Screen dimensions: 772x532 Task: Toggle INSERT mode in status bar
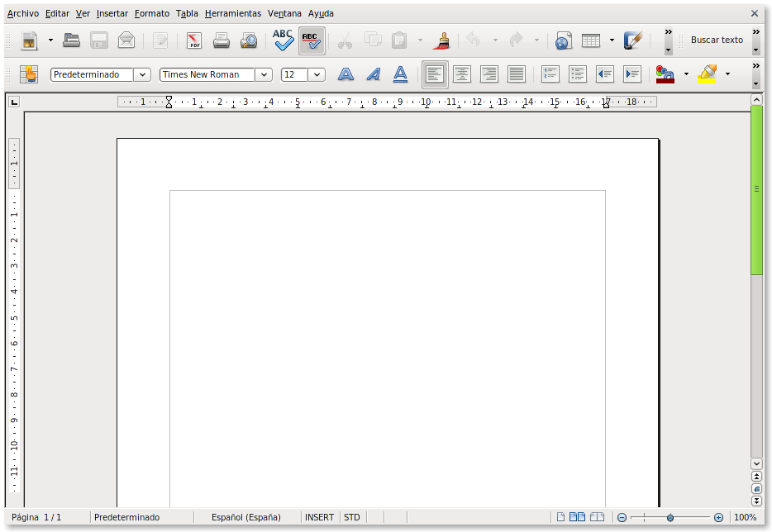click(x=319, y=517)
